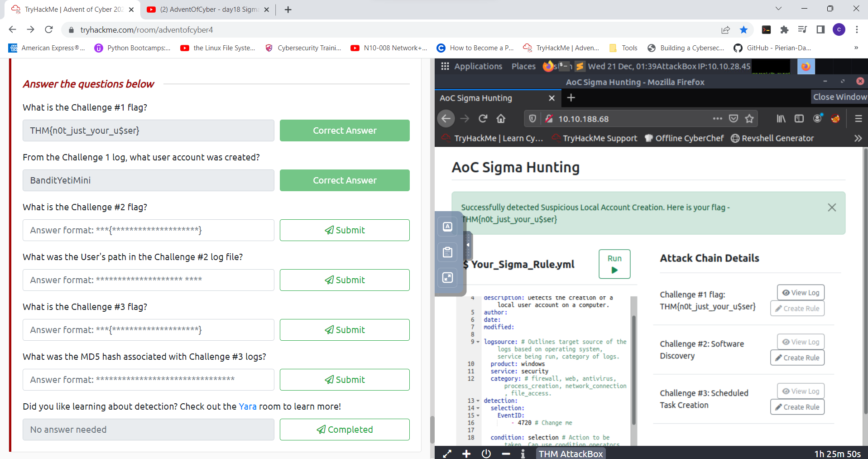Create Rule for Challenge #3 Scheduled Task
Image resolution: width=868 pixels, height=459 pixels.
(x=797, y=407)
